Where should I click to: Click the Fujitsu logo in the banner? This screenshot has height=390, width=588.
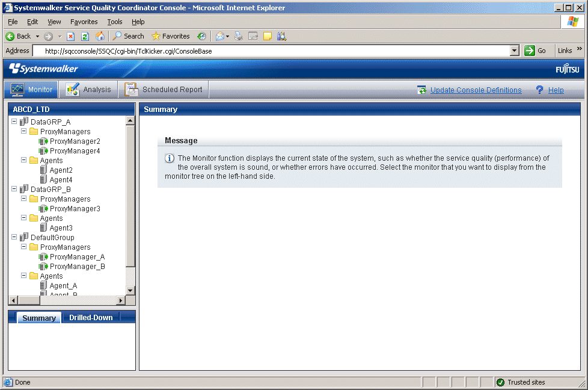coord(568,69)
